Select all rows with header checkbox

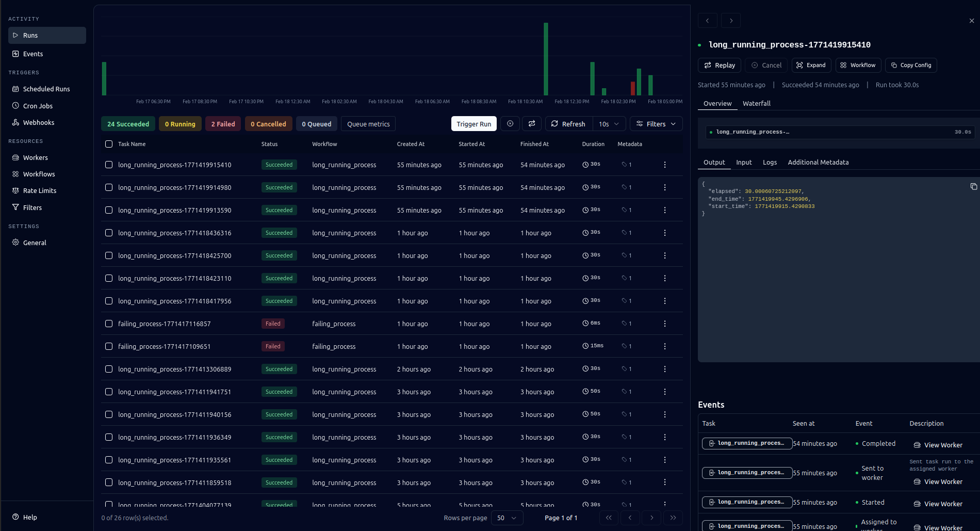pos(109,144)
